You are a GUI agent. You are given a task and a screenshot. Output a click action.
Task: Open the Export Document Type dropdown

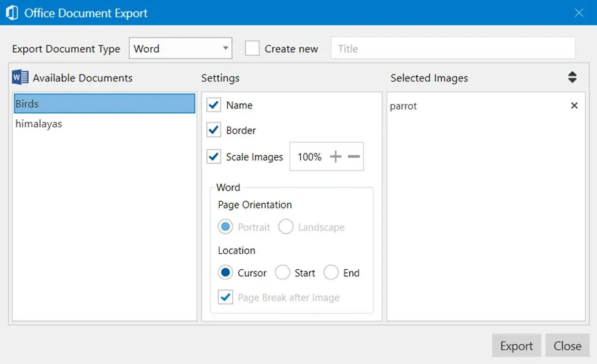(x=181, y=48)
